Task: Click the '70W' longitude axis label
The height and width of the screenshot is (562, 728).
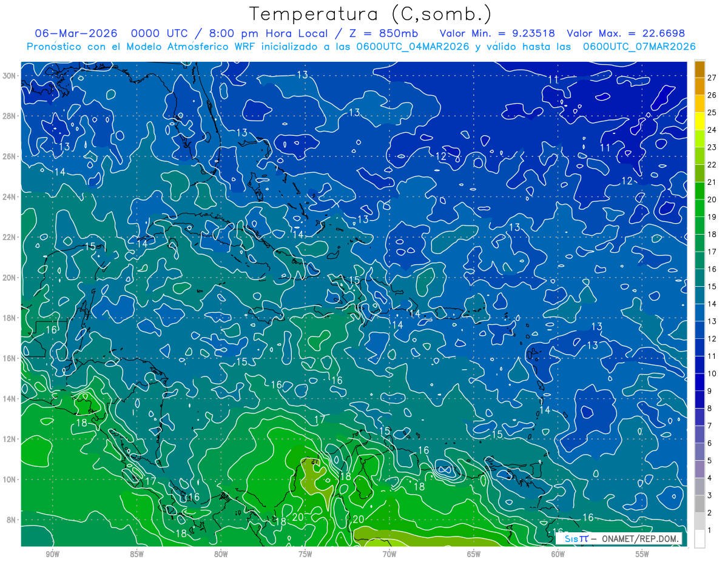Action: tap(389, 554)
